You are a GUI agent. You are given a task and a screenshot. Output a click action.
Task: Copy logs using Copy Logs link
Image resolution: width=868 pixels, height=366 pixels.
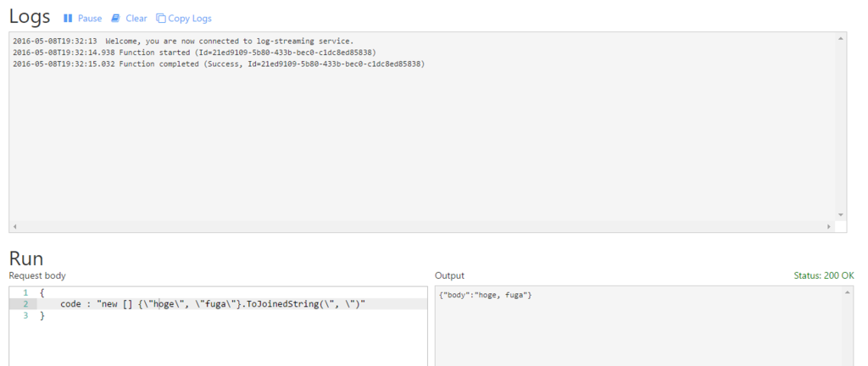click(x=190, y=19)
